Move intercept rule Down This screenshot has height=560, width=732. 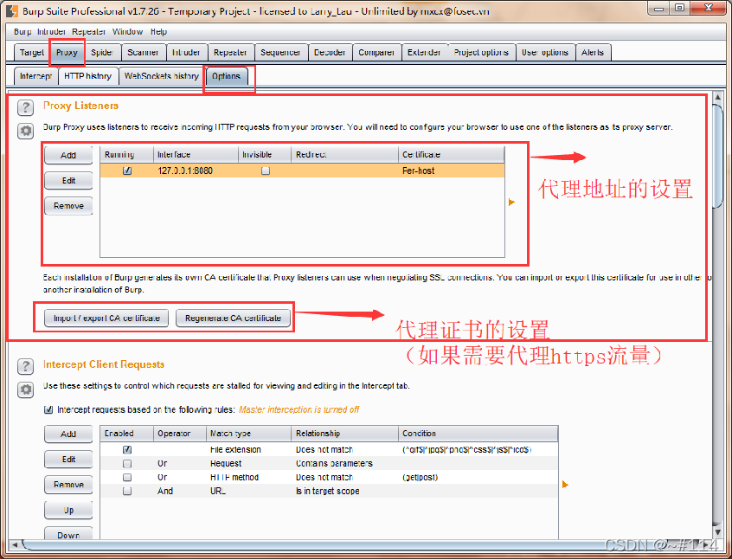click(68, 534)
